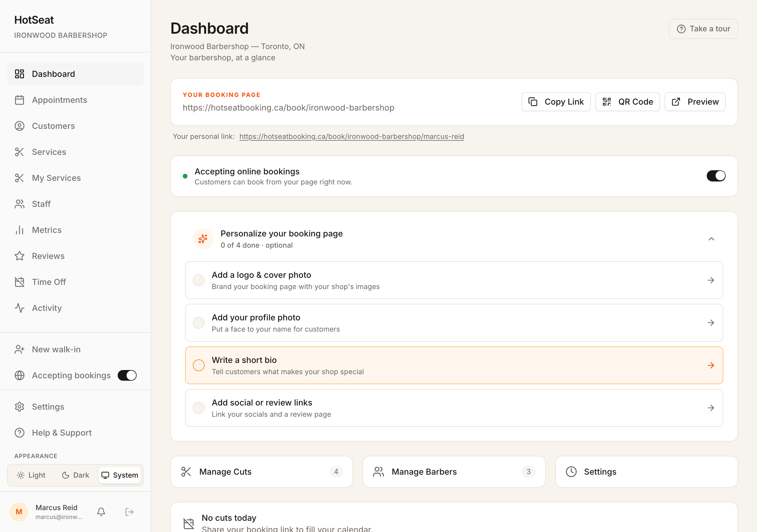Click the green dot beside Accepting online bookings
The height and width of the screenshot is (532, 757).
click(185, 176)
